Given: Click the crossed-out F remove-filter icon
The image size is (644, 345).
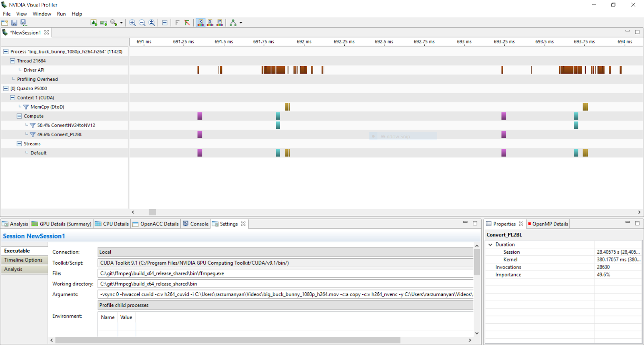Looking at the screenshot, I should [x=187, y=23].
